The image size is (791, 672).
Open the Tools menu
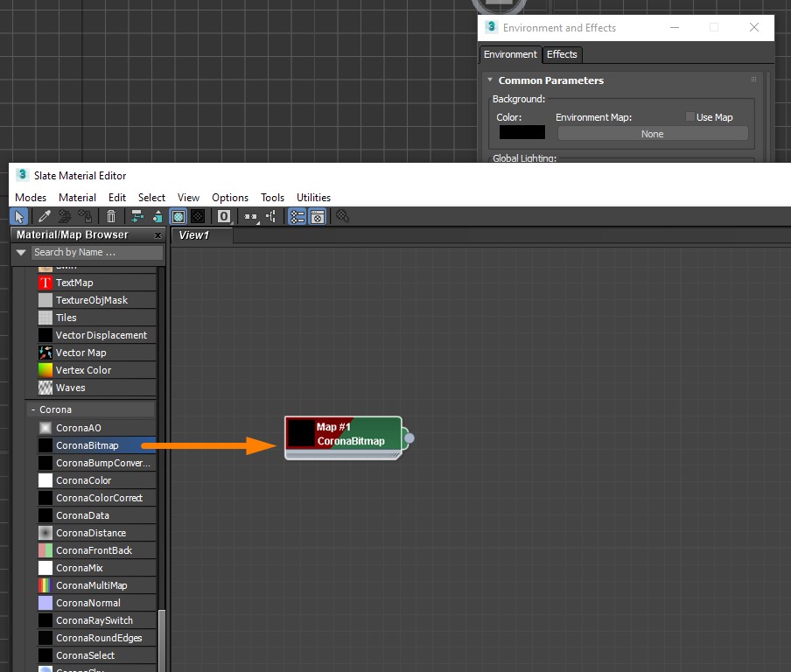(272, 198)
